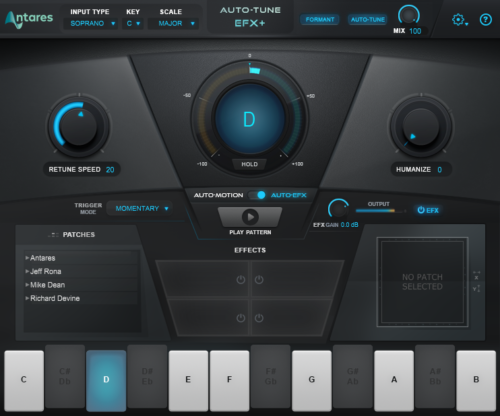Click the Patches list icon beside the title
Image resolution: width=500 pixels, height=416 pixels.
pos(53,235)
